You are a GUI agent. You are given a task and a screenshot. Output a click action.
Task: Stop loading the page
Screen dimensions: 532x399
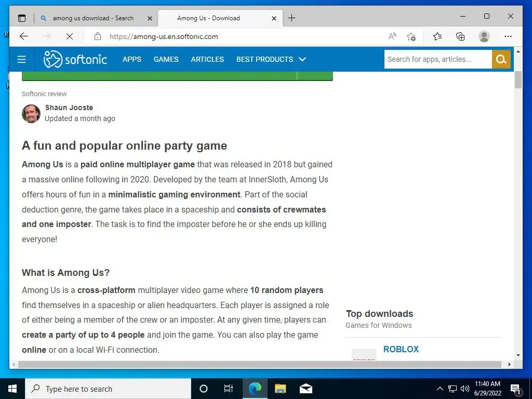click(70, 36)
